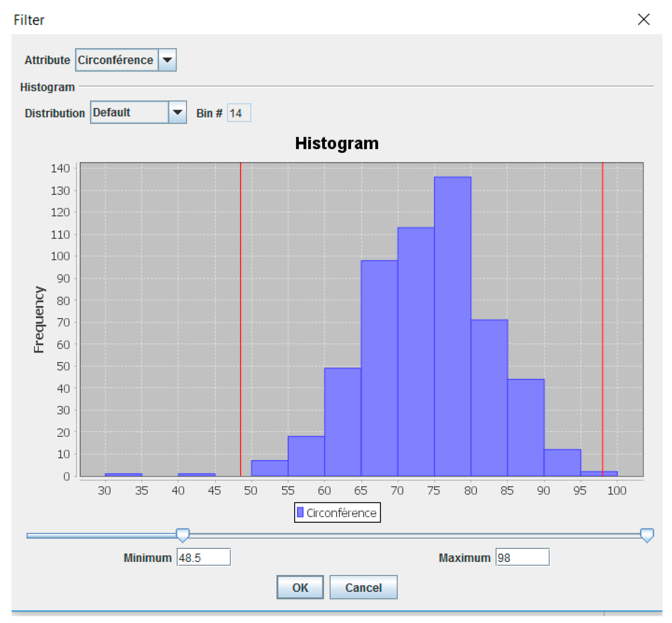Click the Bin # input field
The image size is (672, 623).
(239, 113)
